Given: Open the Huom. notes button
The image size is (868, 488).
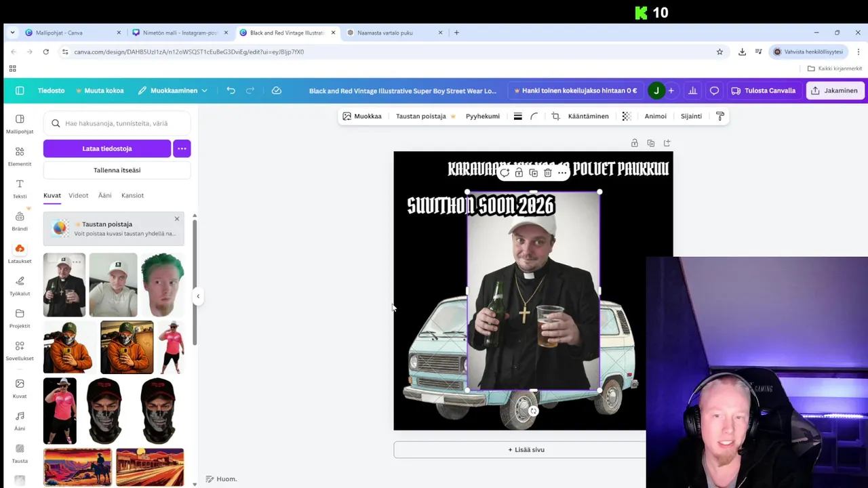Looking at the screenshot, I should click(x=221, y=479).
